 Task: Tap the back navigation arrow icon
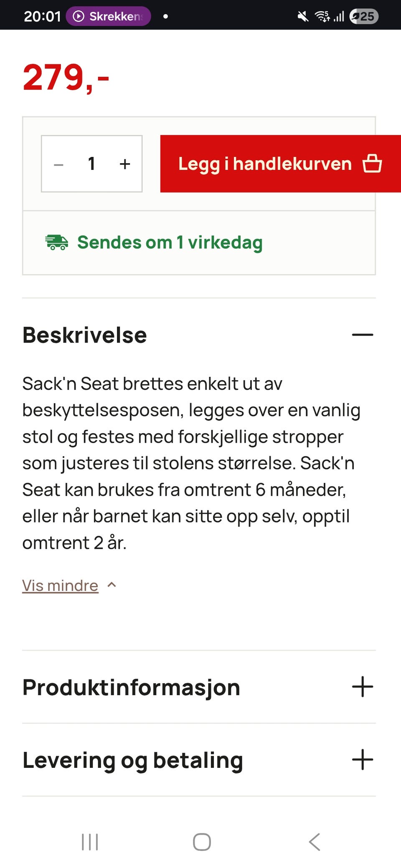[314, 842]
